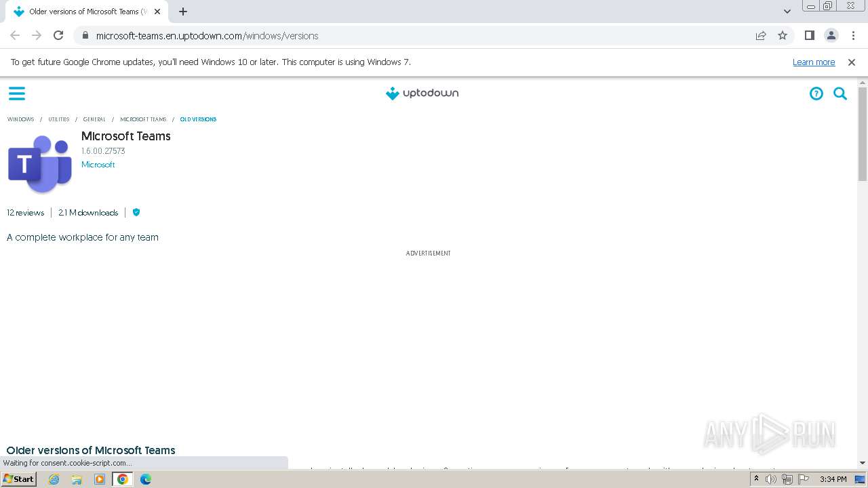This screenshot has width=868, height=488.
Task: Click the page vertical scrollbar thumb
Action: click(863, 134)
